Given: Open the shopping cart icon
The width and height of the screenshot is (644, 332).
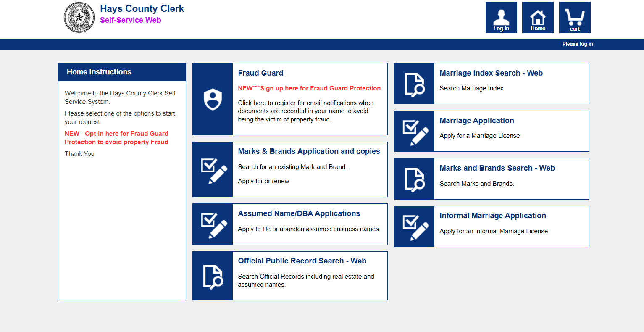Looking at the screenshot, I should click(x=575, y=17).
